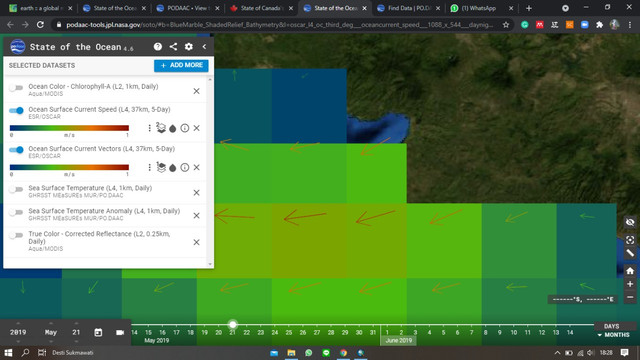Click the locate target icon on map
This screenshot has height=360, width=640.
tap(630, 240)
